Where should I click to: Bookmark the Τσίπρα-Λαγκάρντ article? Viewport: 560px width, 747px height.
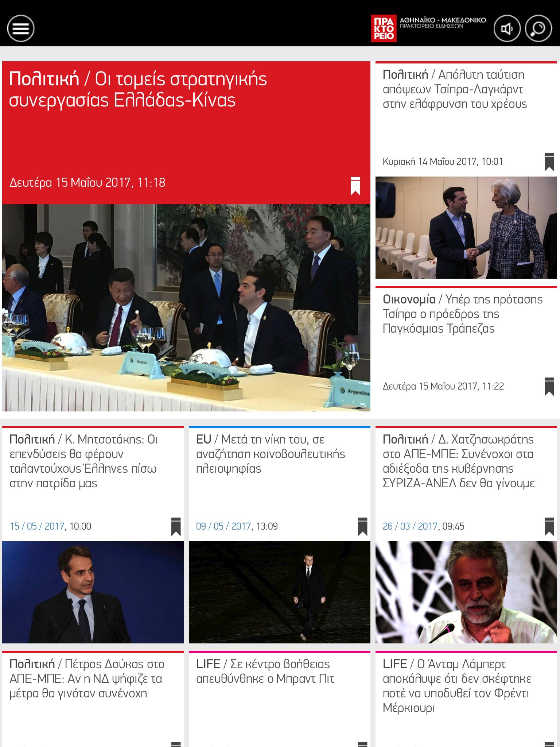click(x=549, y=162)
